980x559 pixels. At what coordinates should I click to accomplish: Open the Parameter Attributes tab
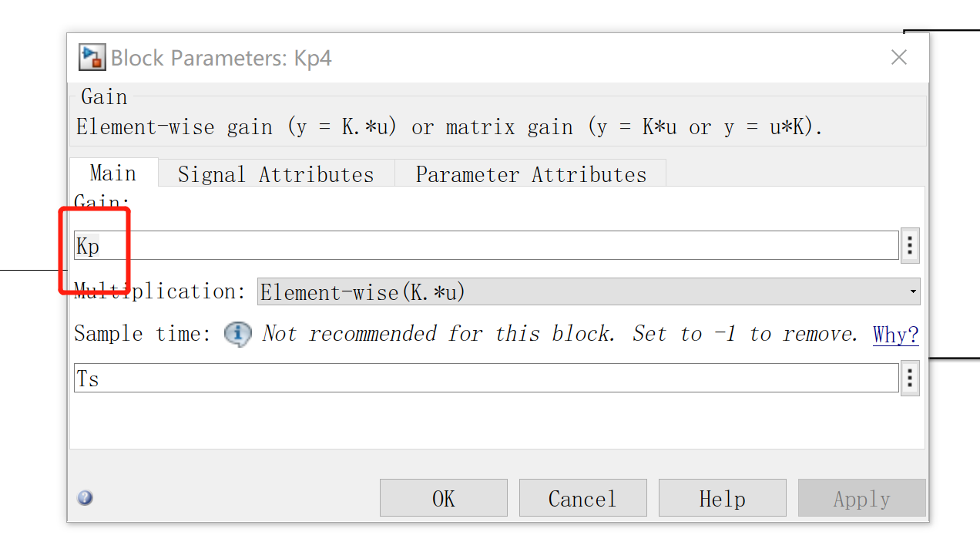[531, 174]
